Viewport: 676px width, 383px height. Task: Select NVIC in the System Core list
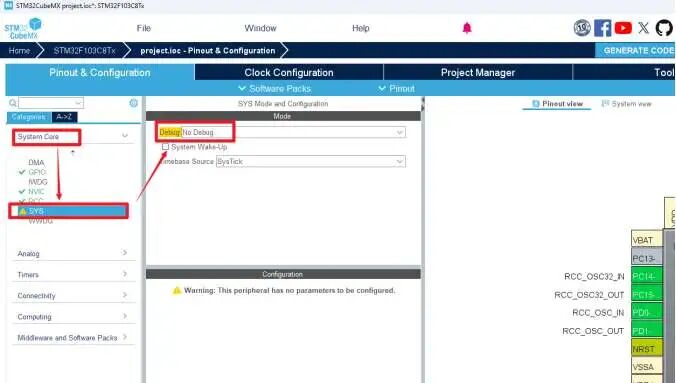point(36,192)
